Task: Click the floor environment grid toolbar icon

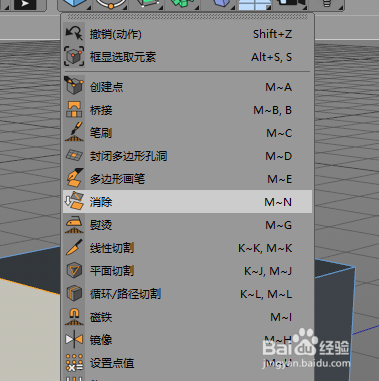Action: click(254, 4)
